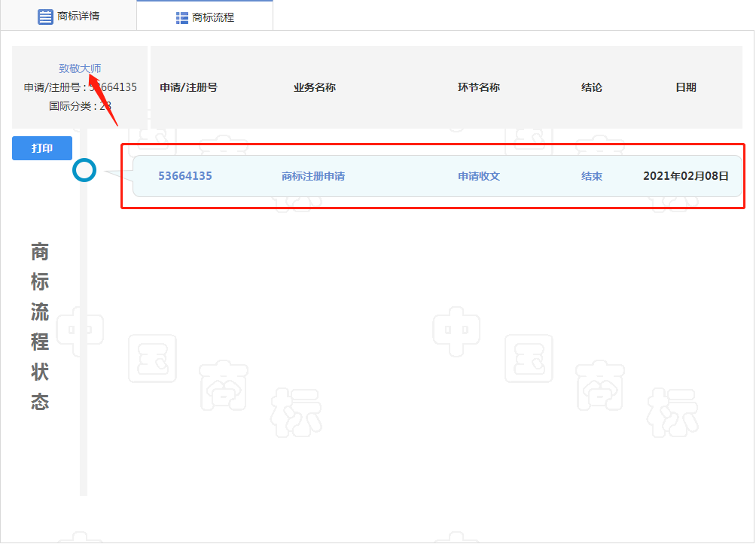Click the blue circle timeline marker
The image size is (756, 544).
(x=84, y=170)
